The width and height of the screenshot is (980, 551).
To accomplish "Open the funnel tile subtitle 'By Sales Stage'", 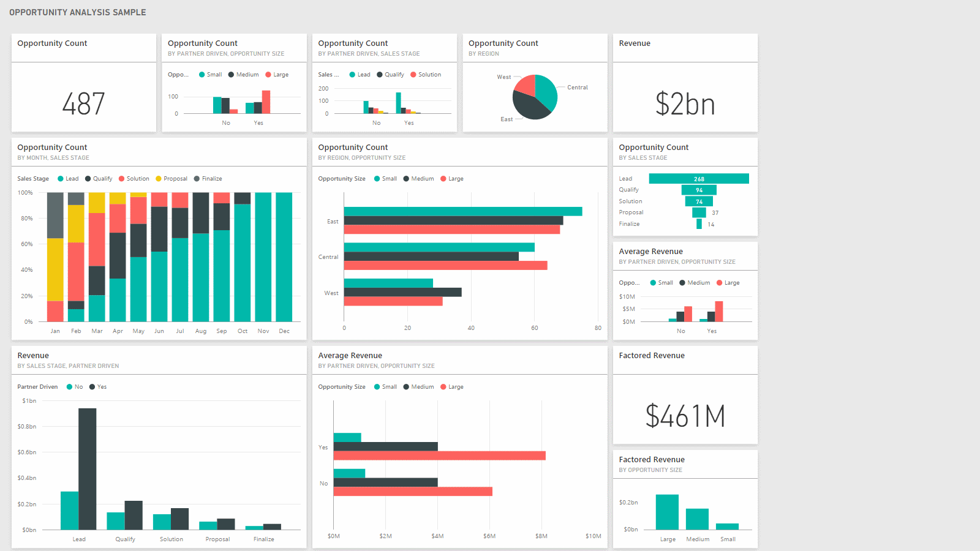I will click(643, 158).
